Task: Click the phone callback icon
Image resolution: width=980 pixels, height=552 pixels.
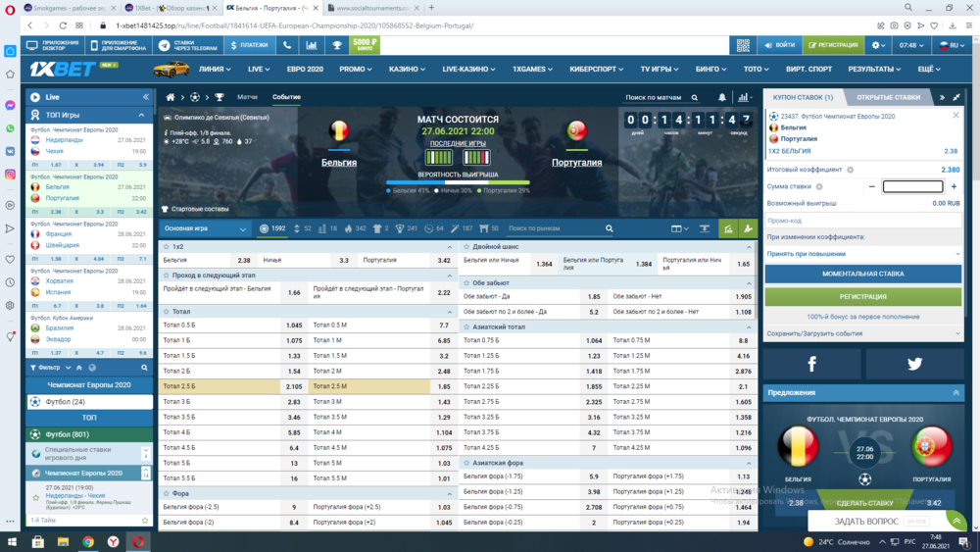Action: (x=287, y=45)
